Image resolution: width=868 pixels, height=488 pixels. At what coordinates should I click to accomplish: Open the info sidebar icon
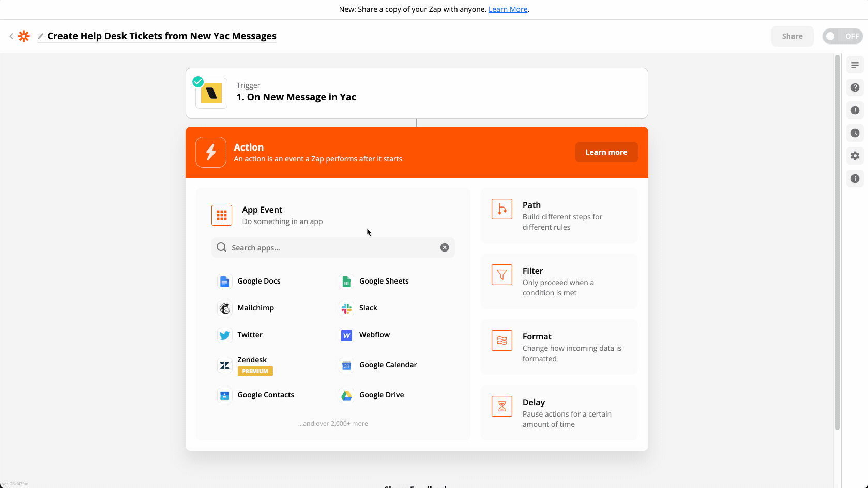(x=855, y=179)
